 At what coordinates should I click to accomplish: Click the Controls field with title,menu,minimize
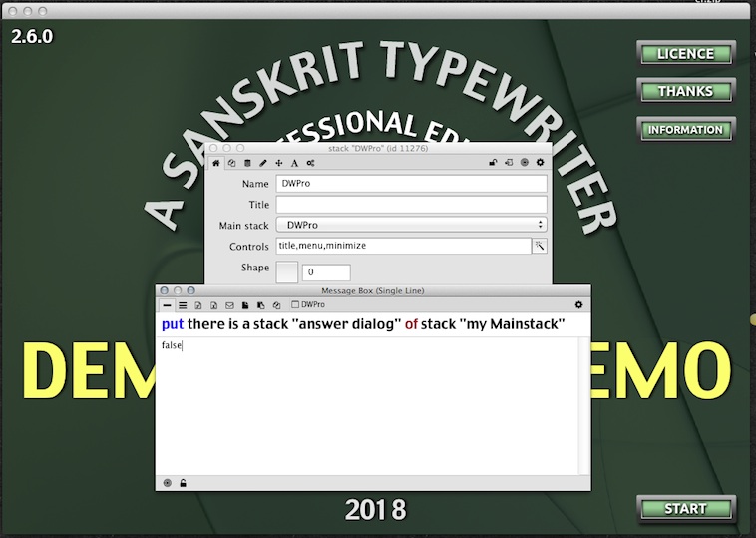[404, 246]
